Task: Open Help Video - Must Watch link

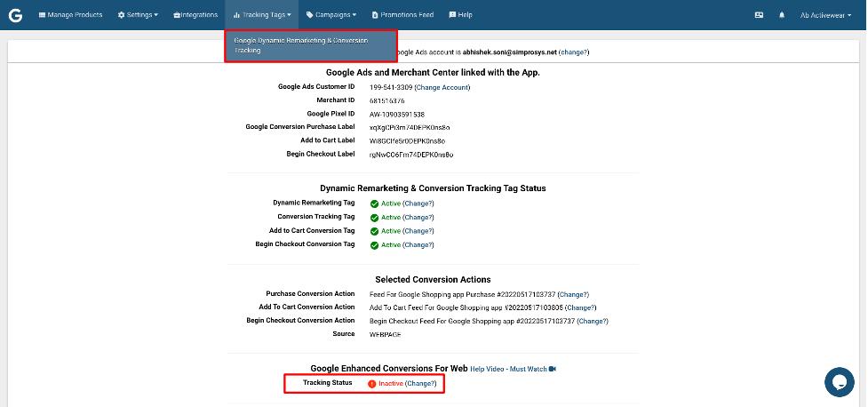Action: click(x=508, y=369)
